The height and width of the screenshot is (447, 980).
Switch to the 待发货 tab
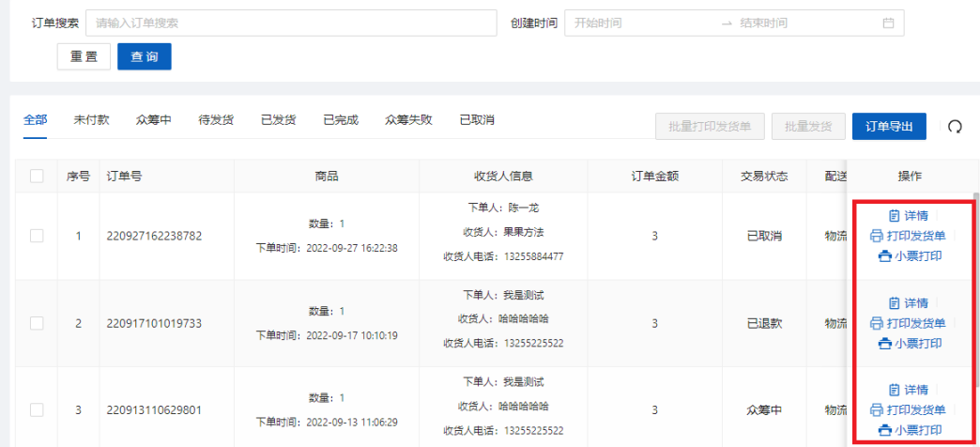216,120
